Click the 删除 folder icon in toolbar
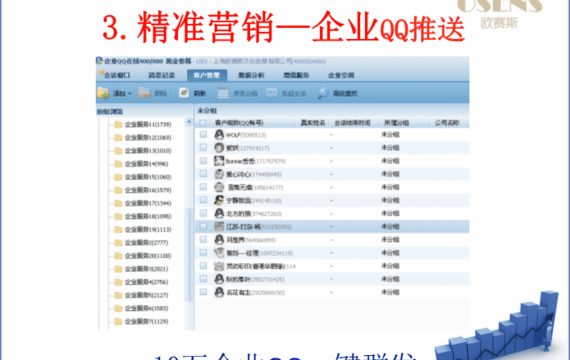Image resolution: width=570 pixels, height=360 pixels. point(144,93)
